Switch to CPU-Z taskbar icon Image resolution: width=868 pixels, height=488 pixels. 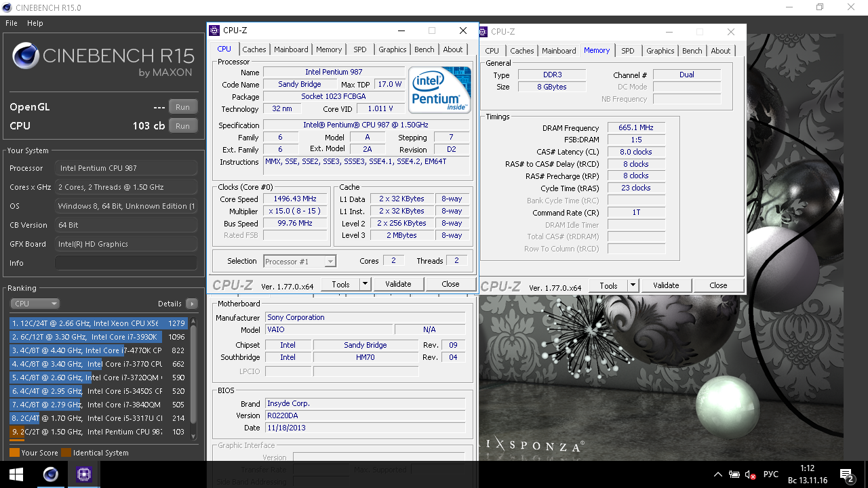click(83, 474)
